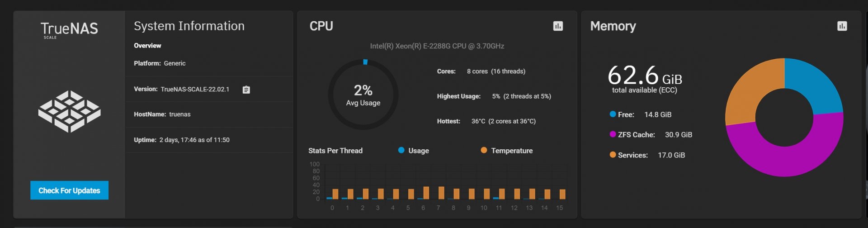This screenshot has width=868, height=228.
Task: Click the blue Free memory legend dot
Action: tap(613, 114)
